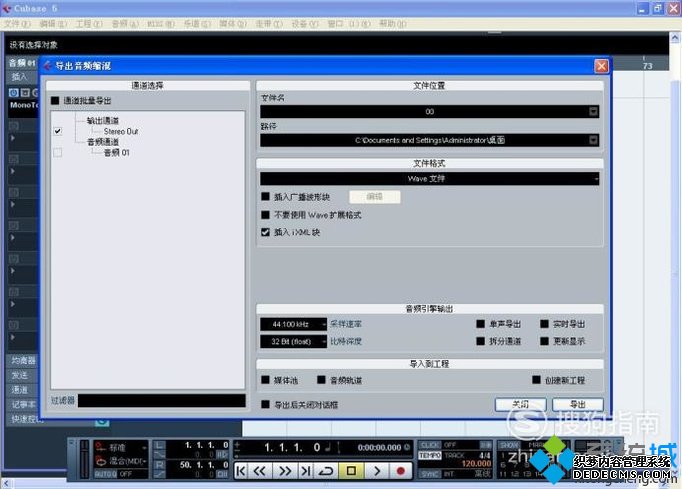This screenshot has width=682, height=489.
Task: Click the rewind button in transport
Action: [x=260, y=471]
